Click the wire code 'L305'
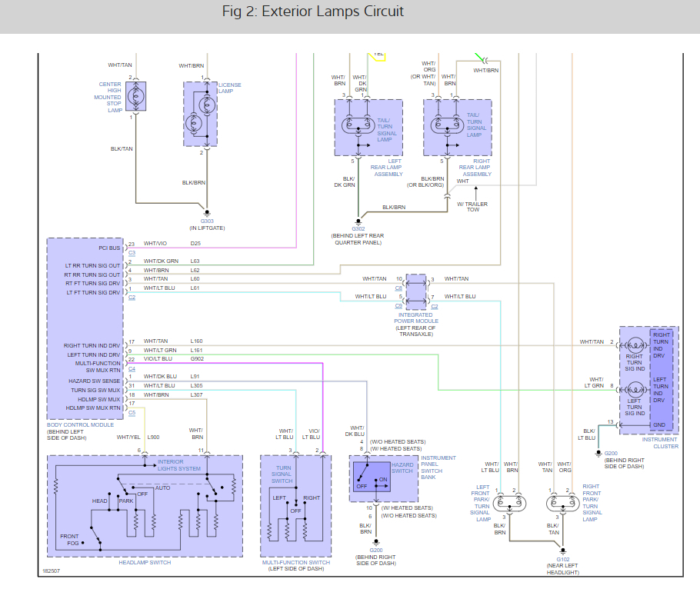Image resolution: width=700 pixels, height=589 pixels. (x=196, y=385)
